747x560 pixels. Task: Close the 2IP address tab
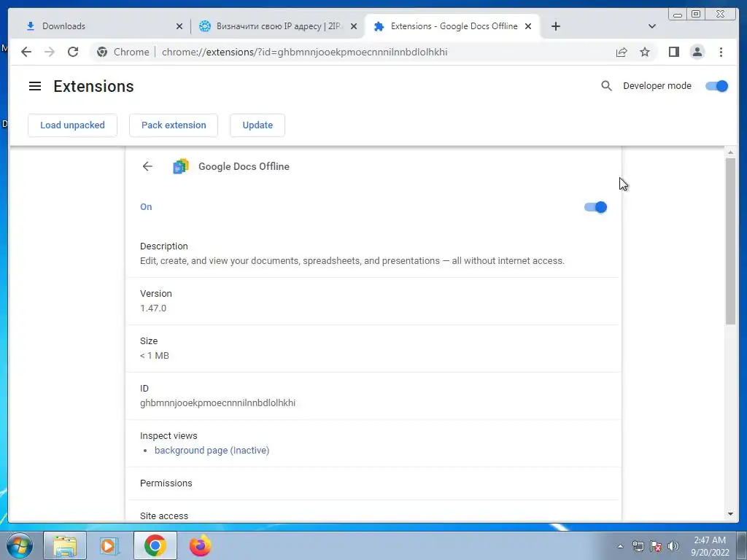pos(354,26)
